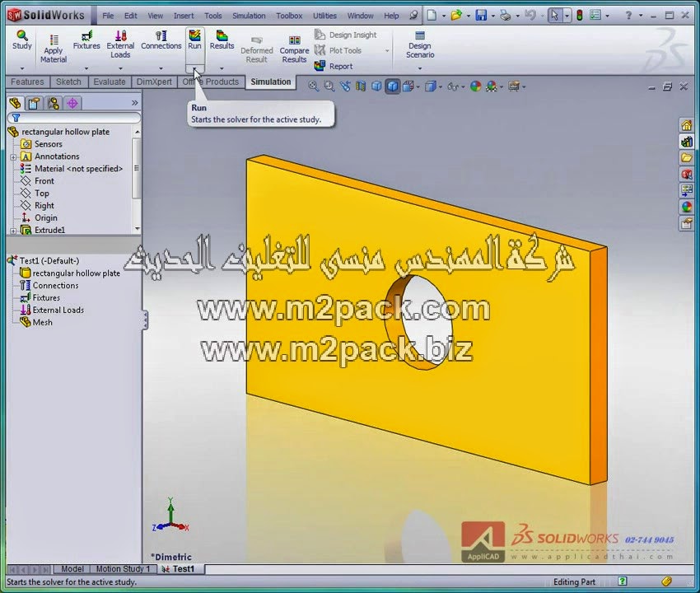The height and width of the screenshot is (593, 700).
Task: Run the solver for active study
Action: point(194,40)
